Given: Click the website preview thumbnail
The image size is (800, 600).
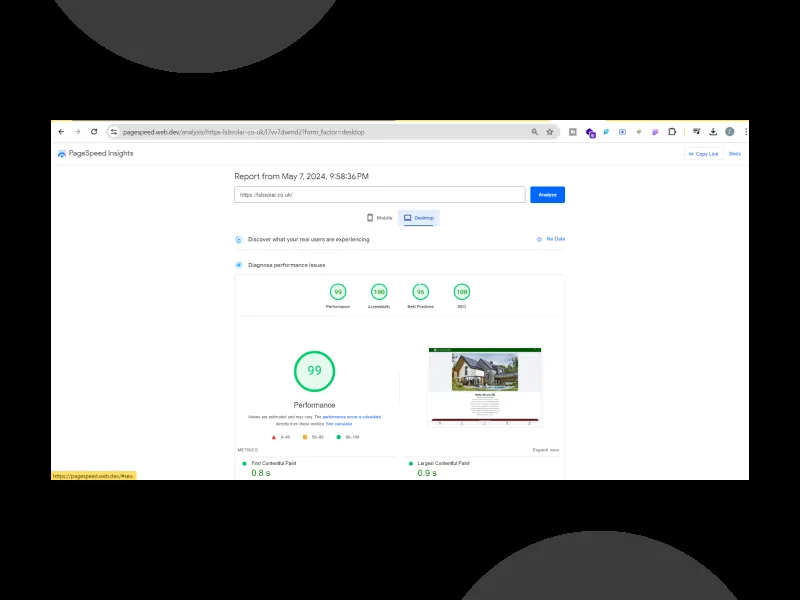Looking at the screenshot, I should (x=485, y=387).
